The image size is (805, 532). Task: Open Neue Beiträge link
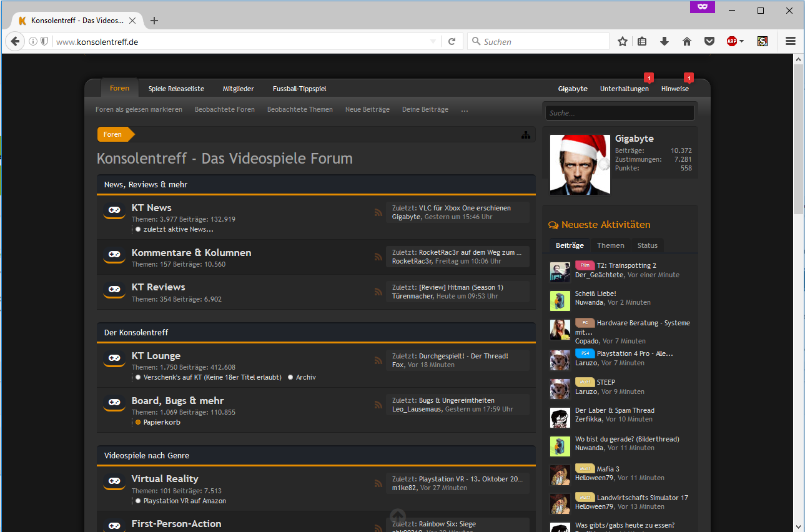pyautogui.click(x=367, y=109)
